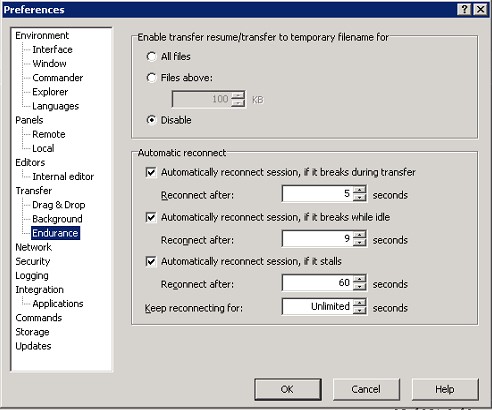Decrease Keep reconnecting for value using down arrow
The image size is (492, 410).
[x=359, y=311]
